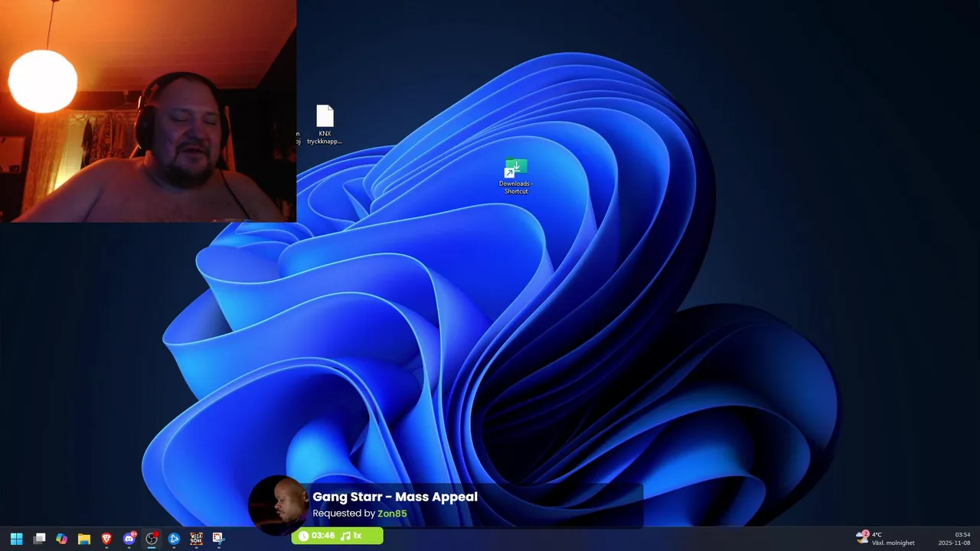Click the Växl. molnighet weather text

tap(893, 543)
